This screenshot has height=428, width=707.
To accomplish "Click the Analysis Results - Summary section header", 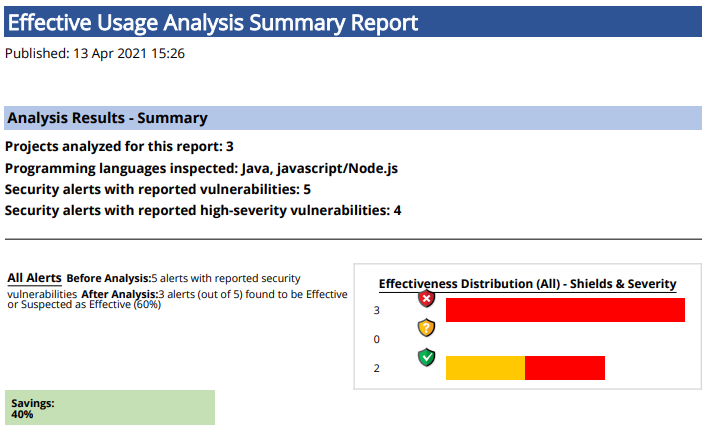I will 108,118.
